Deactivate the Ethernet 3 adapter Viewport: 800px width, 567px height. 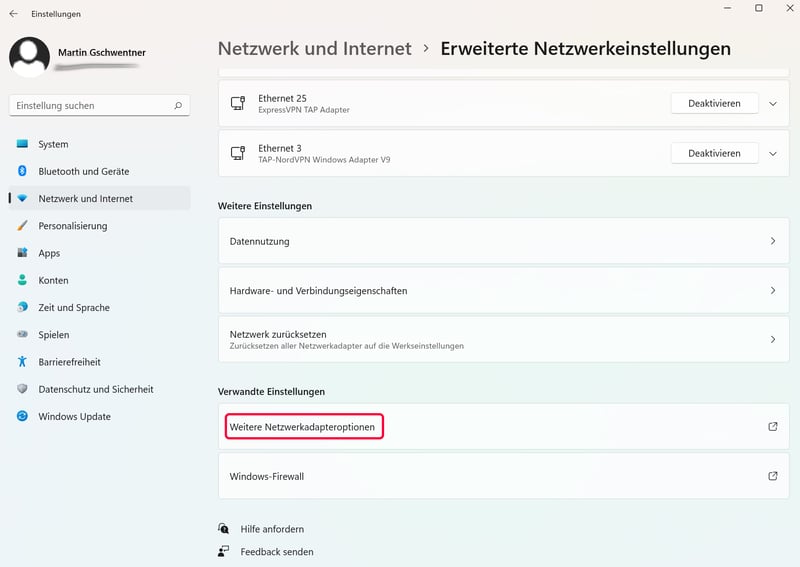pos(714,153)
